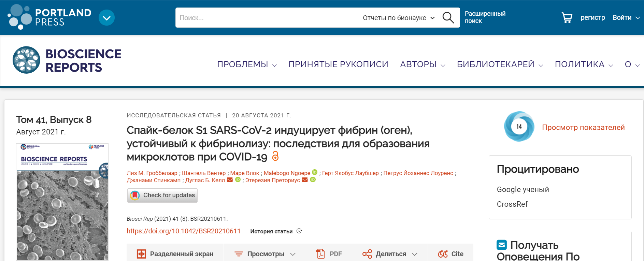
Task: Expand the О menu
Action: coord(632,64)
